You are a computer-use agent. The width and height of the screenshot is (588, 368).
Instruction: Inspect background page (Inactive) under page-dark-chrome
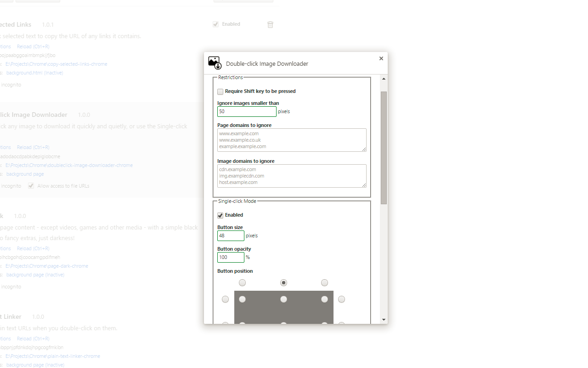(x=34, y=275)
